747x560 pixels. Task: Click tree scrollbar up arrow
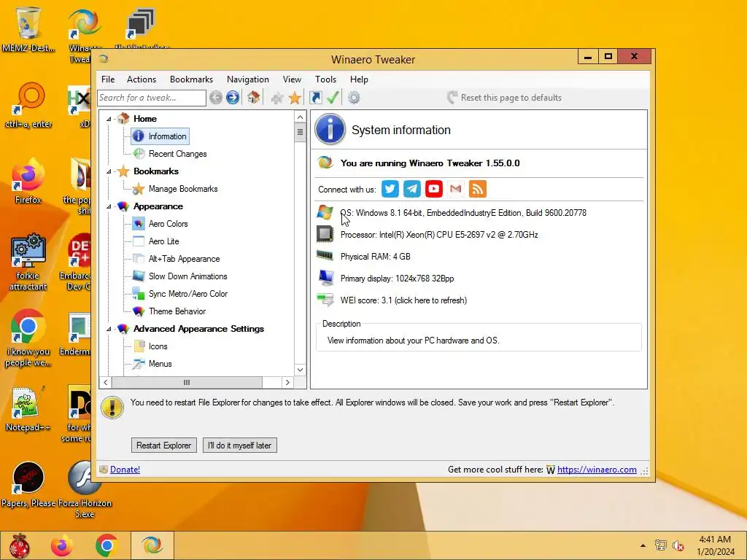click(300, 117)
